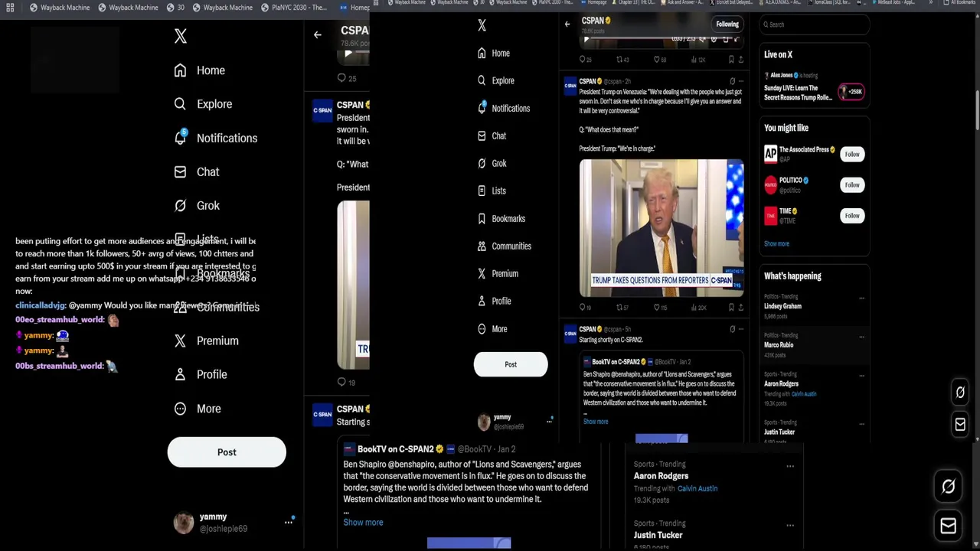The height and width of the screenshot is (551, 980).
Task: Open Premium in the magnified left overlay
Action: pos(206,341)
